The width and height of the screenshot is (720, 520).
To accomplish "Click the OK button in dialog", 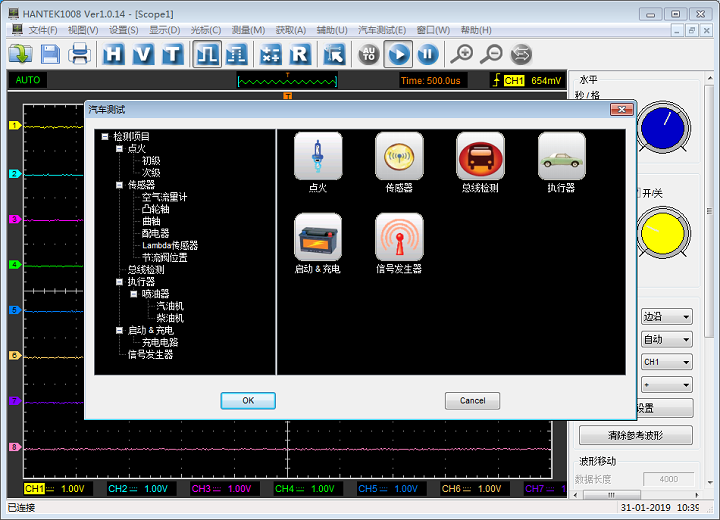I will (x=248, y=400).
